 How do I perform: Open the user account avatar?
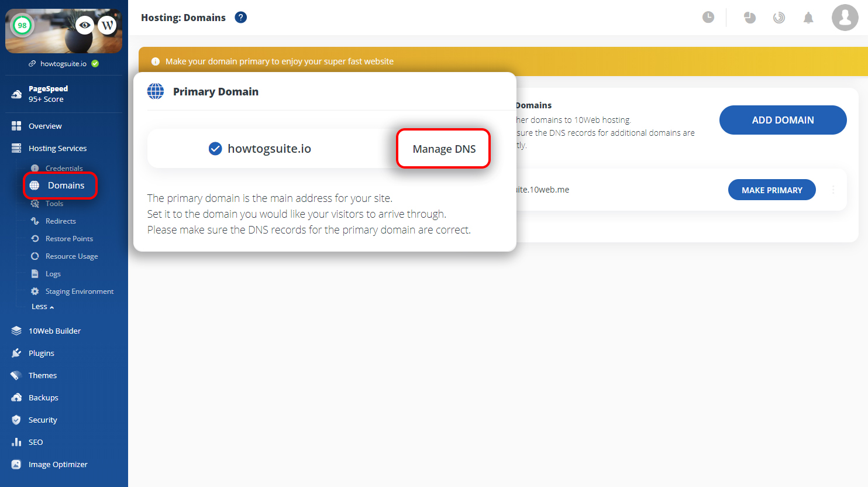[x=845, y=18]
